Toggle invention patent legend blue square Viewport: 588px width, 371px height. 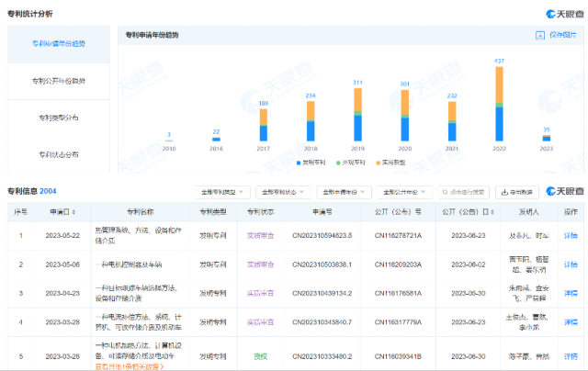click(x=299, y=163)
